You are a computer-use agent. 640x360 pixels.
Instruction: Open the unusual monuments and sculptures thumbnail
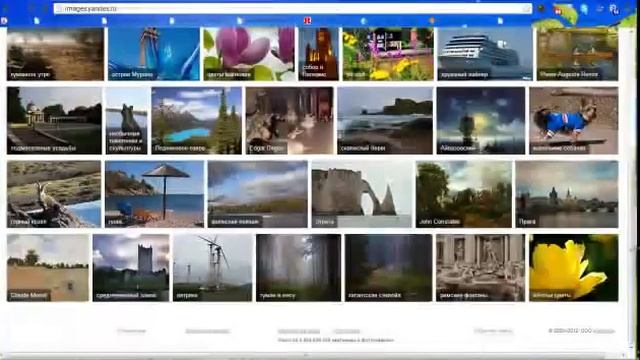(x=127, y=120)
